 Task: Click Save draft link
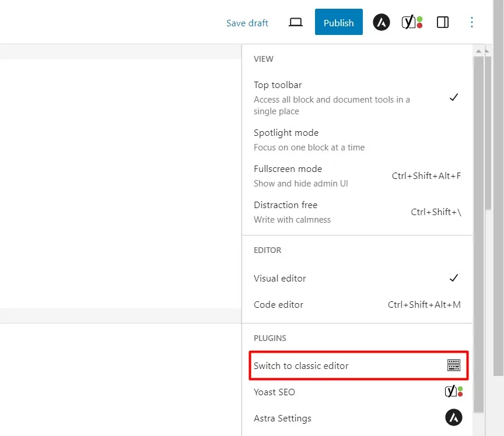click(247, 23)
